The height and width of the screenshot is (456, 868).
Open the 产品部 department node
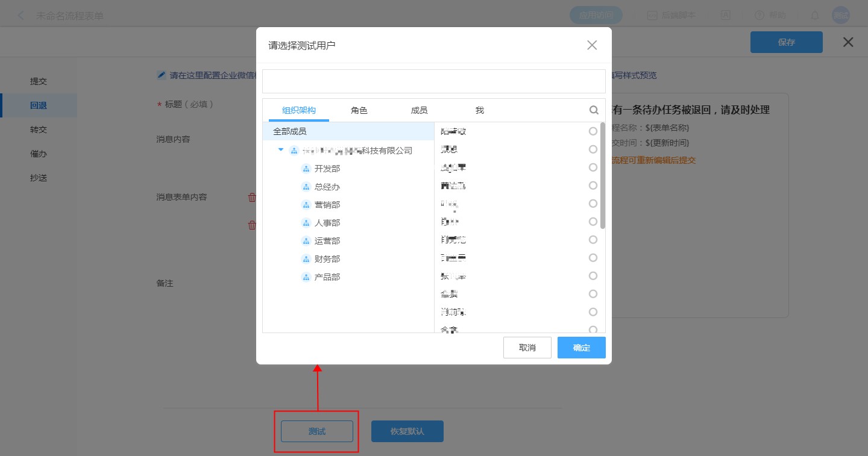327,277
